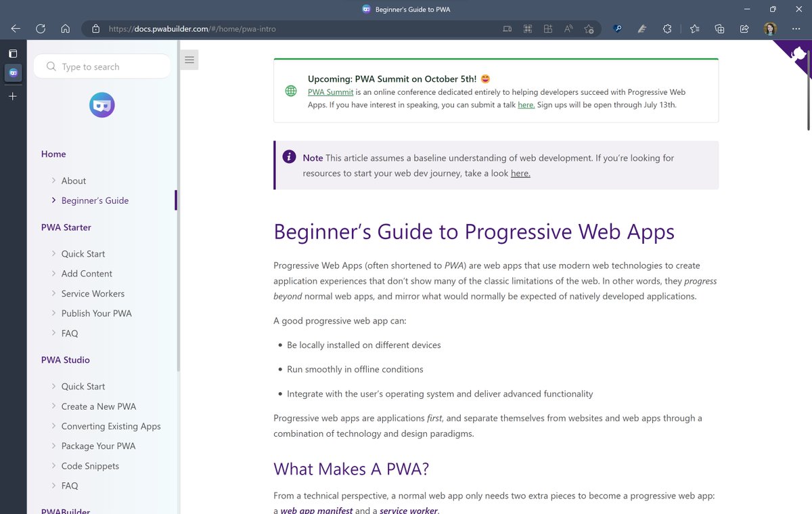Expand the Add Content chevron
Screen dimensions: 812x514
(53, 273)
